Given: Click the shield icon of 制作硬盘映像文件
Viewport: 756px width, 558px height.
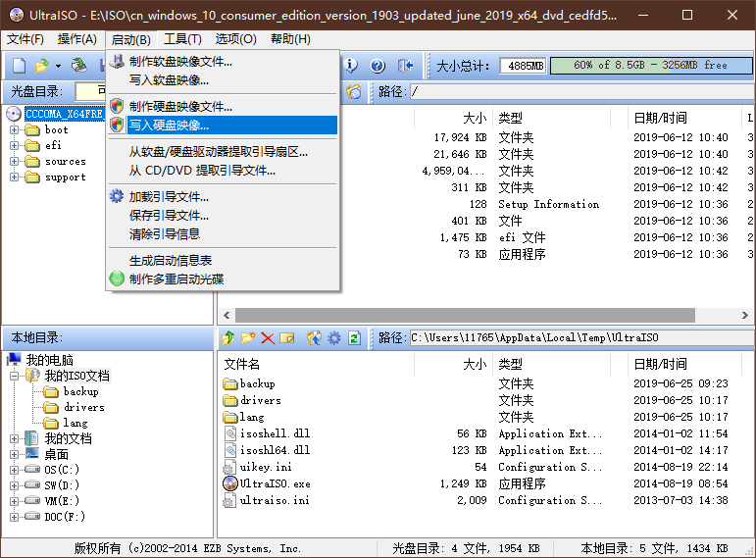Looking at the screenshot, I should [x=117, y=106].
